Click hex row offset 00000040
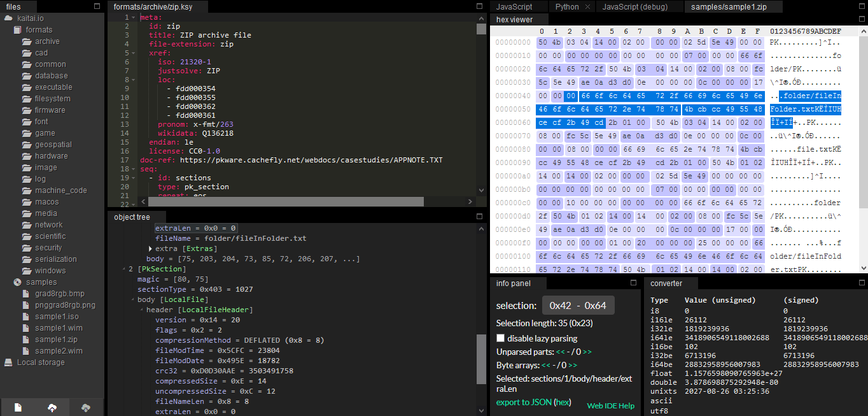Viewport: 868px width, 416px height. click(x=512, y=96)
